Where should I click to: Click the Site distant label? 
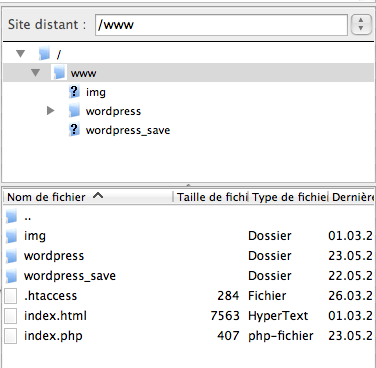click(x=47, y=25)
